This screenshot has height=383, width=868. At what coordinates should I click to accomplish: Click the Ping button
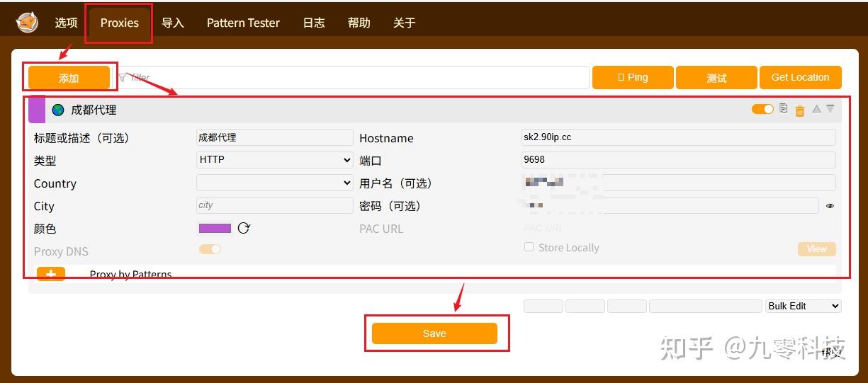click(633, 78)
